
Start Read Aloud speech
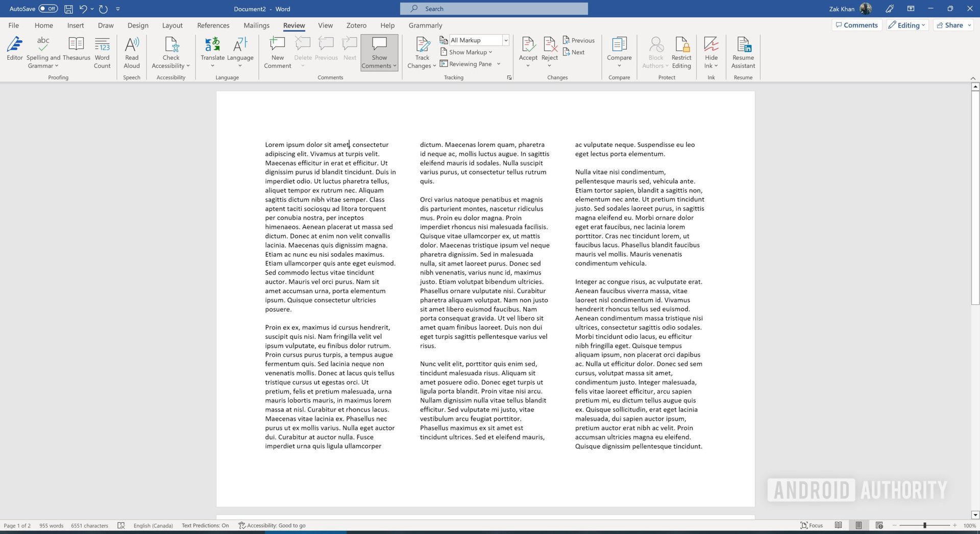pos(132,52)
